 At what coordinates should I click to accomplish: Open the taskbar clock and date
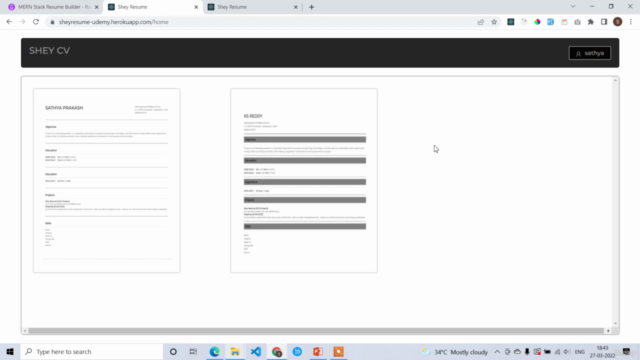tap(602, 352)
